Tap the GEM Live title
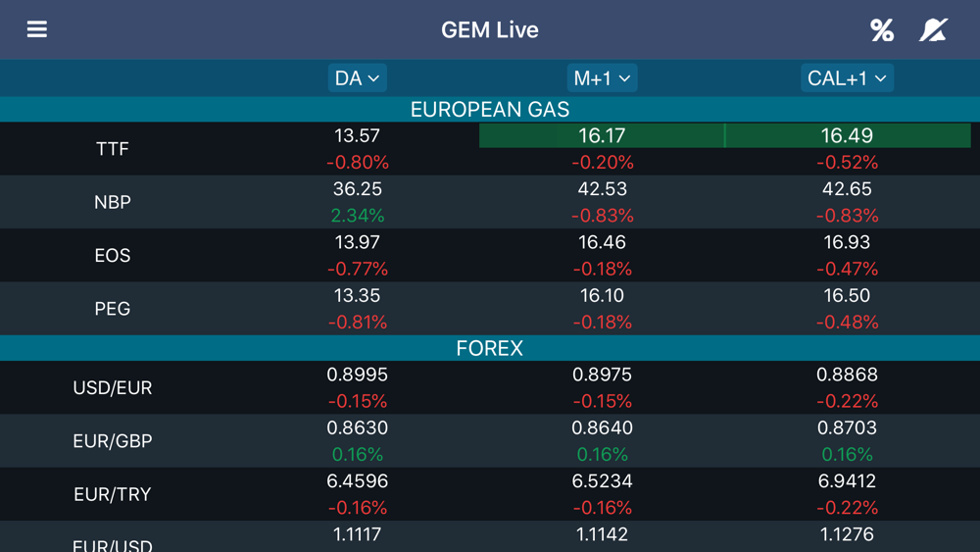 (x=490, y=30)
